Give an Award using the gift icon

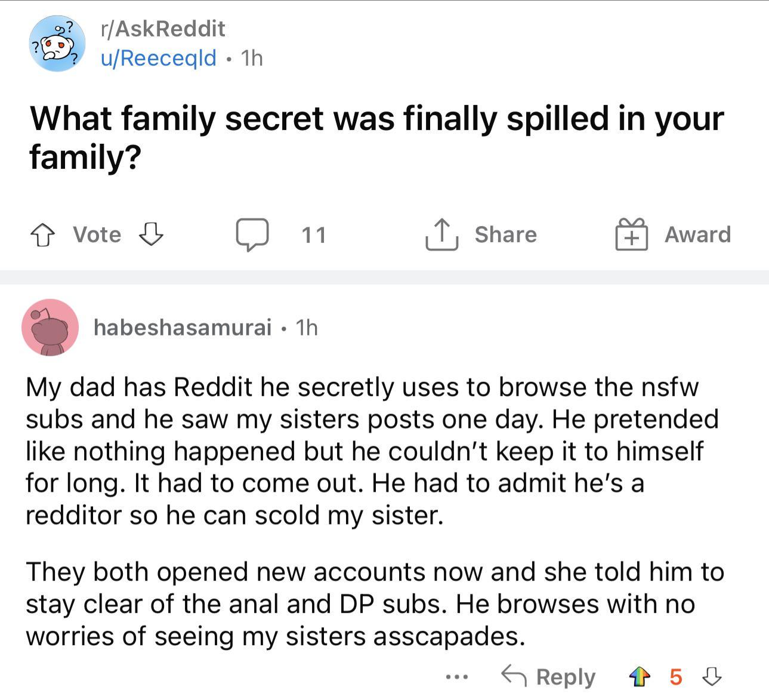(x=631, y=235)
